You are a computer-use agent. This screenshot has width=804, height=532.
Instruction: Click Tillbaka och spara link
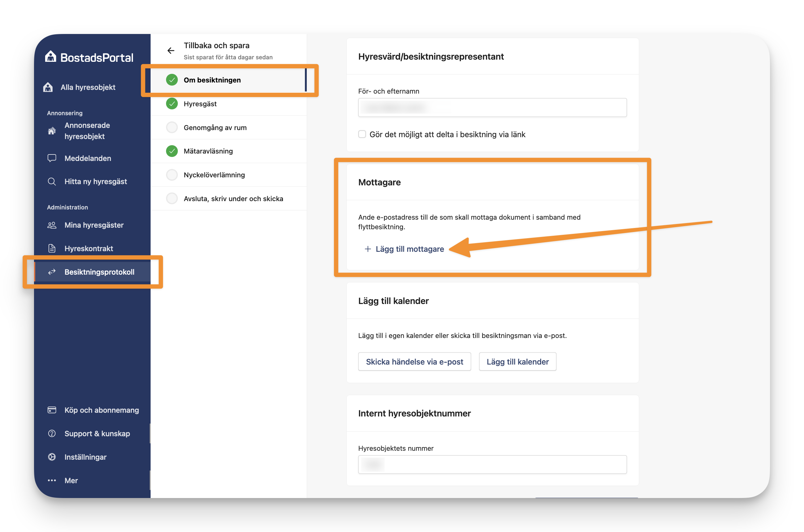click(x=216, y=45)
